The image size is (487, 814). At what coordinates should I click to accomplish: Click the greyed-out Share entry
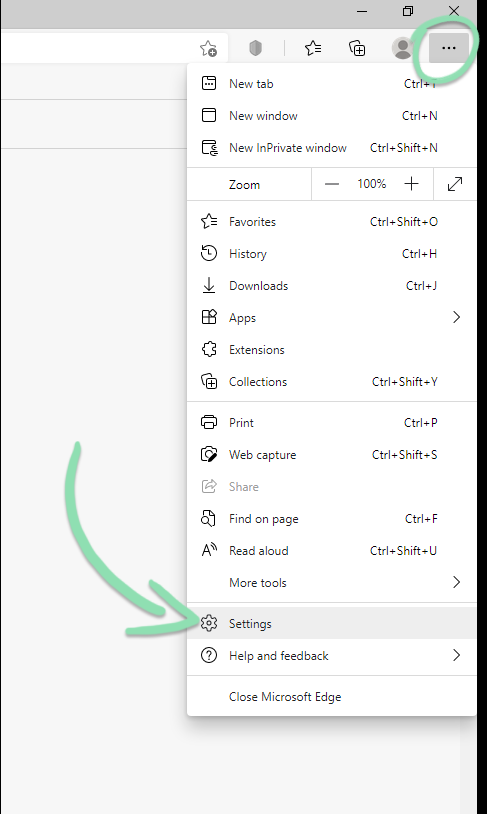(331, 487)
